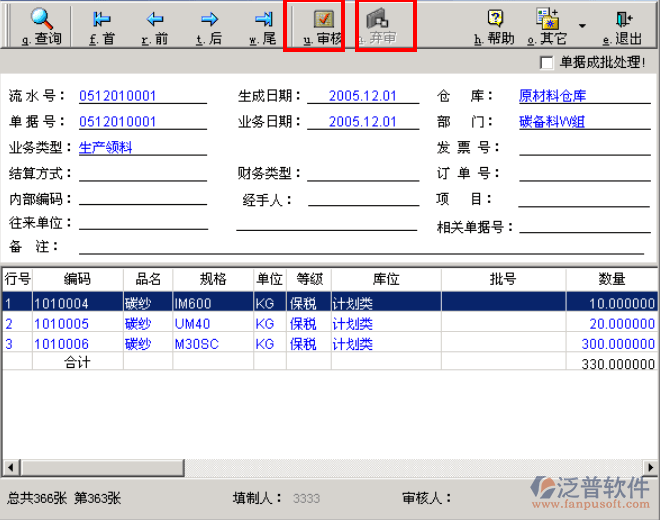660x520 pixels.
Task: Click the 查询 (query) magnifier icon
Action: 41,20
